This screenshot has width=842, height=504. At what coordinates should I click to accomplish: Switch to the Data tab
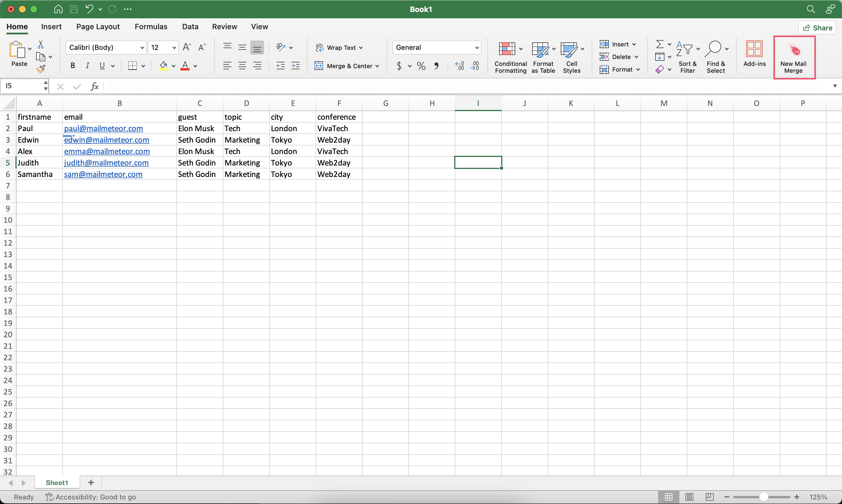point(190,27)
